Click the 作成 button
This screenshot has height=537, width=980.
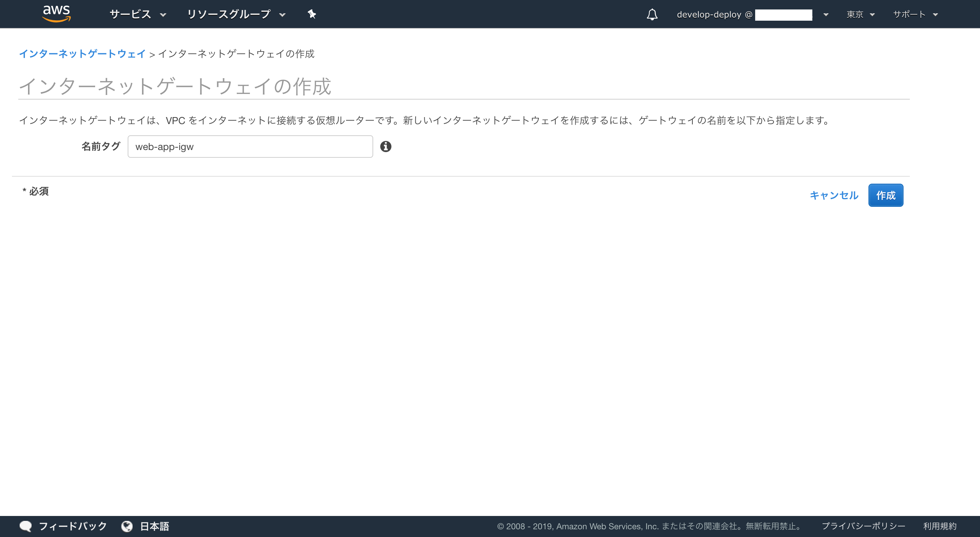(885, 196)
